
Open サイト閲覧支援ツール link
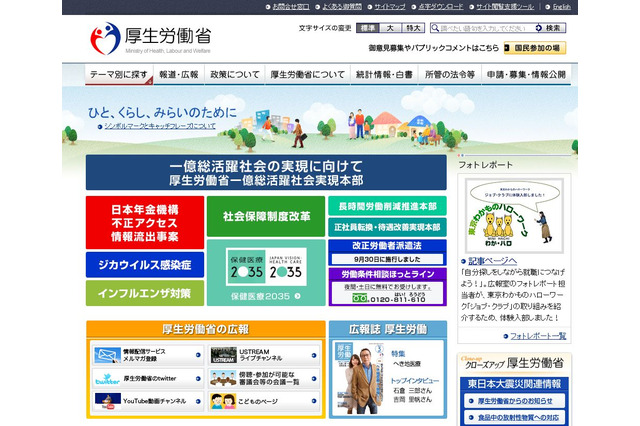(505, 7)
